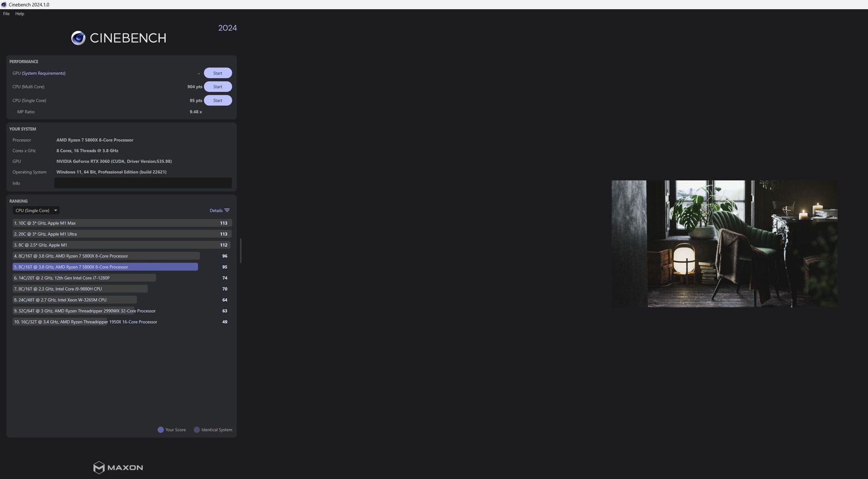Image resolution: width=868 pixels, height=479 pixels.
Task: Select the Intel Xeon W-3265M row
Action: pyautogui.click(x=122, y=300)
